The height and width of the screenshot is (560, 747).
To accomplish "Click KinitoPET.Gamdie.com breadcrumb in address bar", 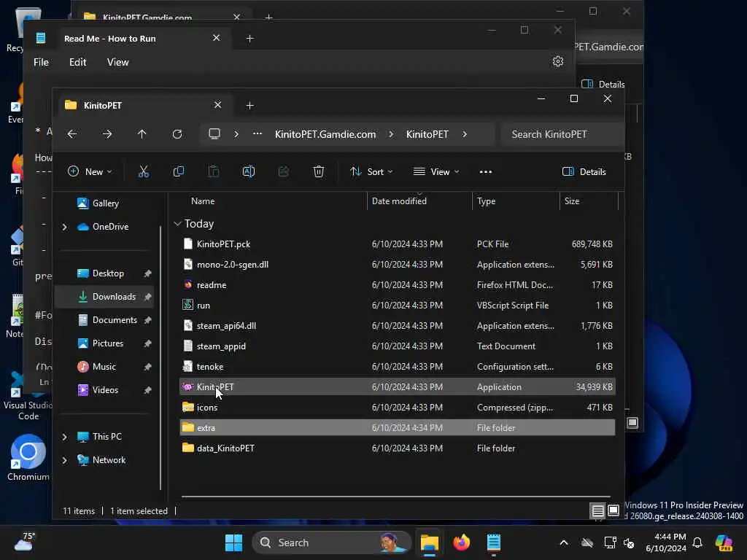I will (325, 134).
